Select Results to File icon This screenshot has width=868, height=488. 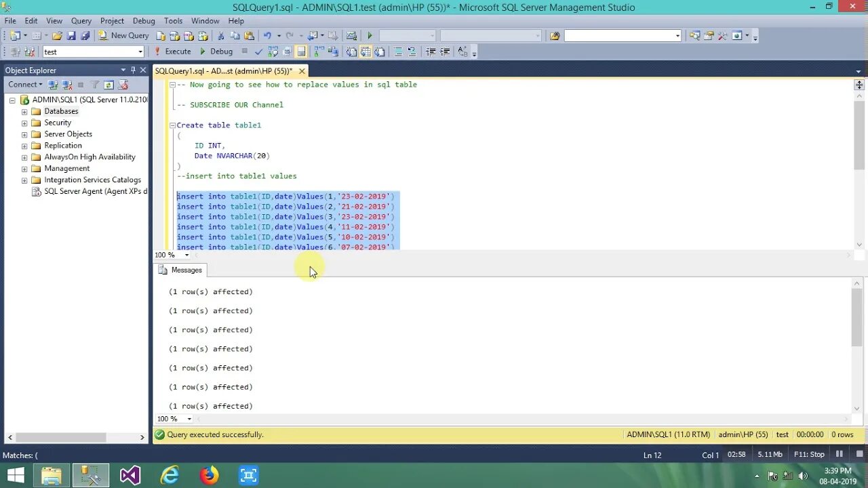click(x=380, y=51)
